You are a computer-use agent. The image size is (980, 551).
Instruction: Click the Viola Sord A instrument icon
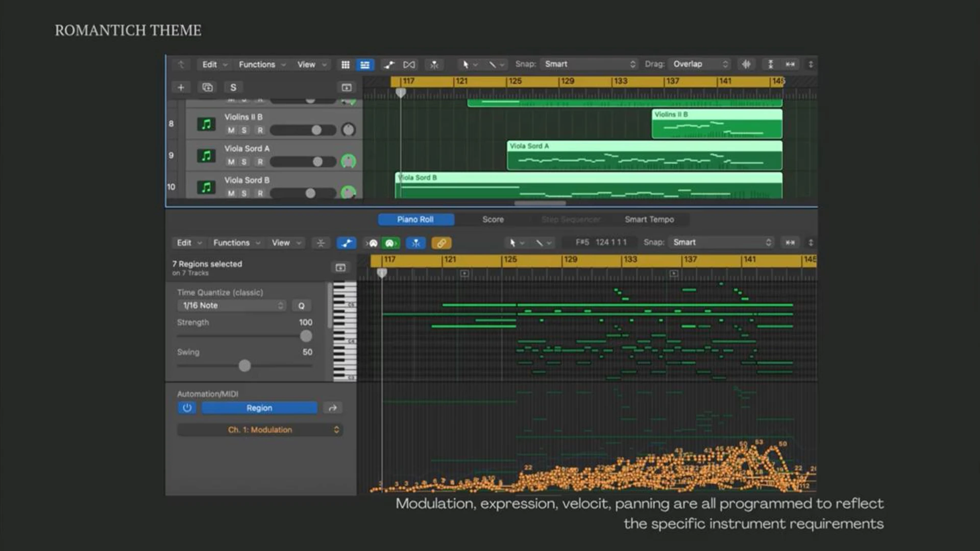tap(206, 156)
